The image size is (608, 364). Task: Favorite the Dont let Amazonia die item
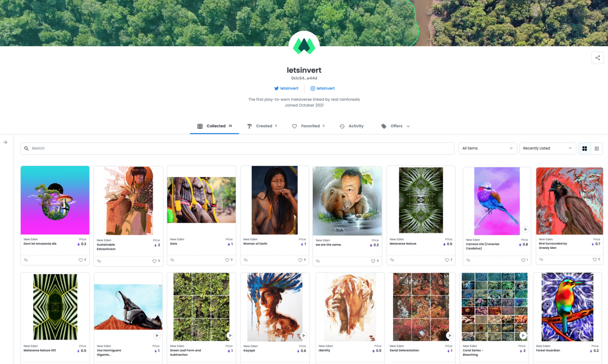point(80,260)
